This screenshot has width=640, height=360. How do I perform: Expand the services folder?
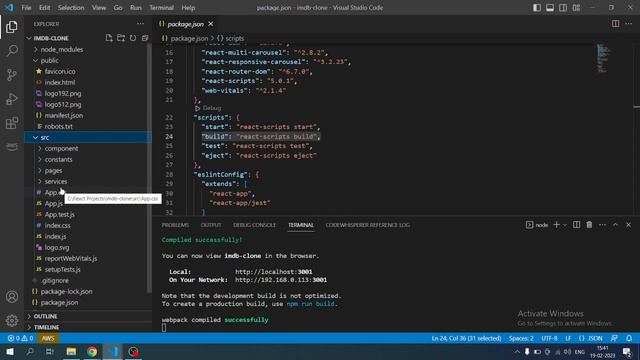tap(56, 182)
